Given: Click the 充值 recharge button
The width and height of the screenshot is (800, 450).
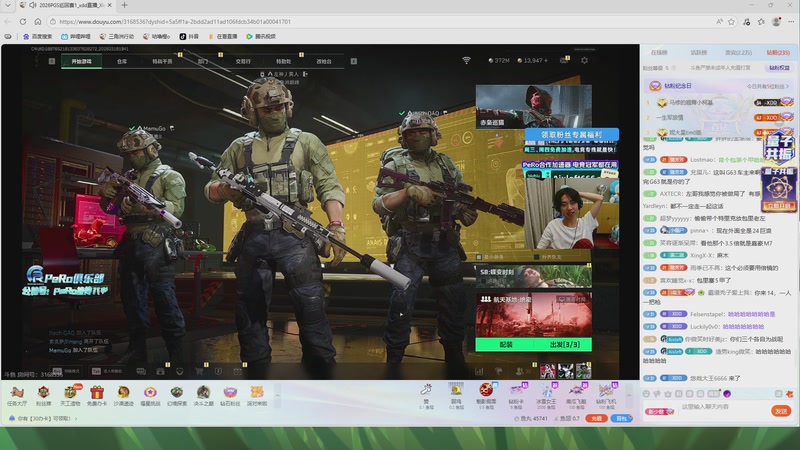Looking at the screenshot, I should coord(596,418).
